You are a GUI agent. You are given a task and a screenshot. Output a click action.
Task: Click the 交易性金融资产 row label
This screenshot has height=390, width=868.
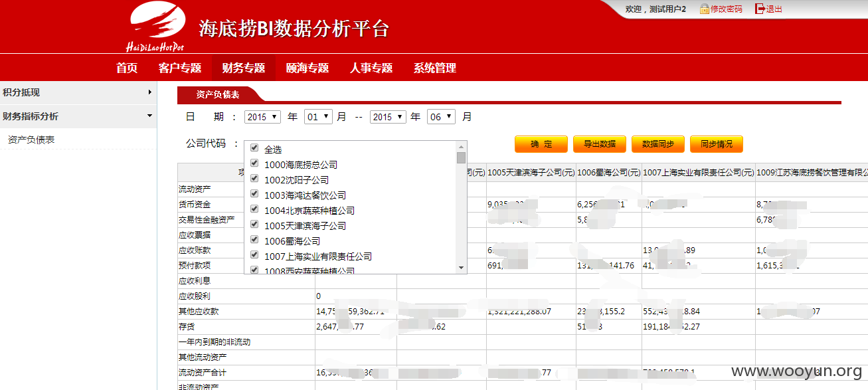[x=207, y=219]
